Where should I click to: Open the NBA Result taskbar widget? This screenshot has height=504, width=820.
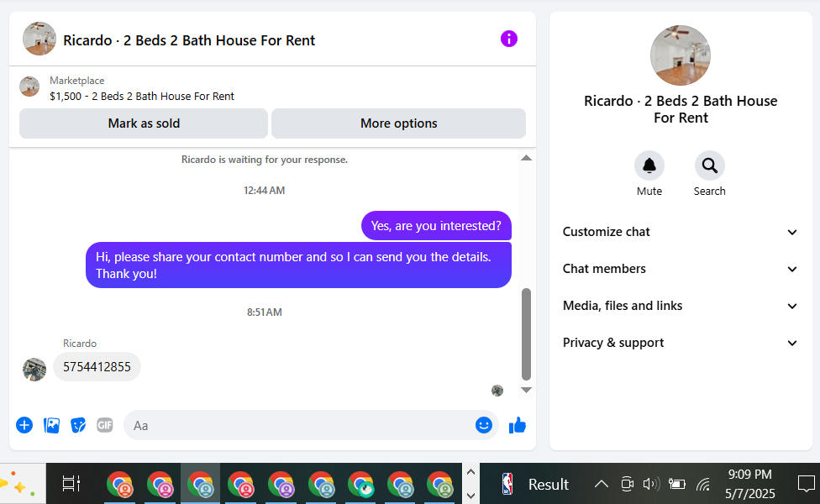pyautogui.click(x=534, y=484)
